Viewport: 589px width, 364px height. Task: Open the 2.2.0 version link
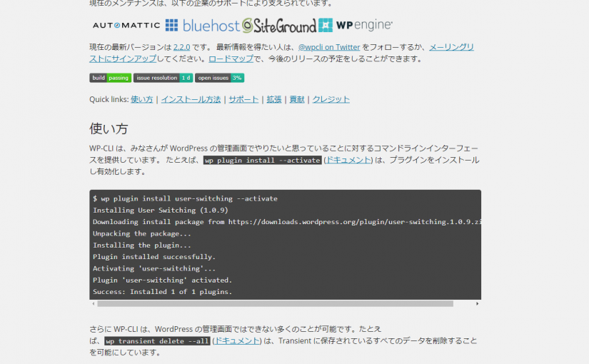(x=181, y=47)
